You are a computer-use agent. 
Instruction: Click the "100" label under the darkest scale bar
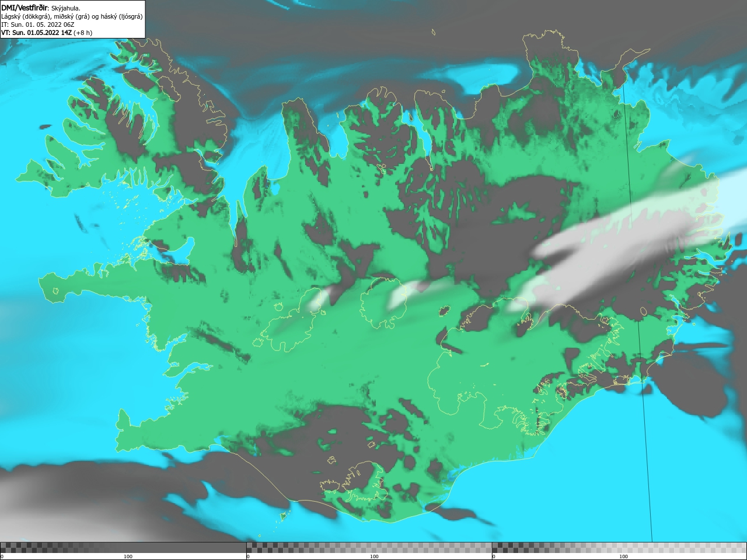(x=128, y=556)
